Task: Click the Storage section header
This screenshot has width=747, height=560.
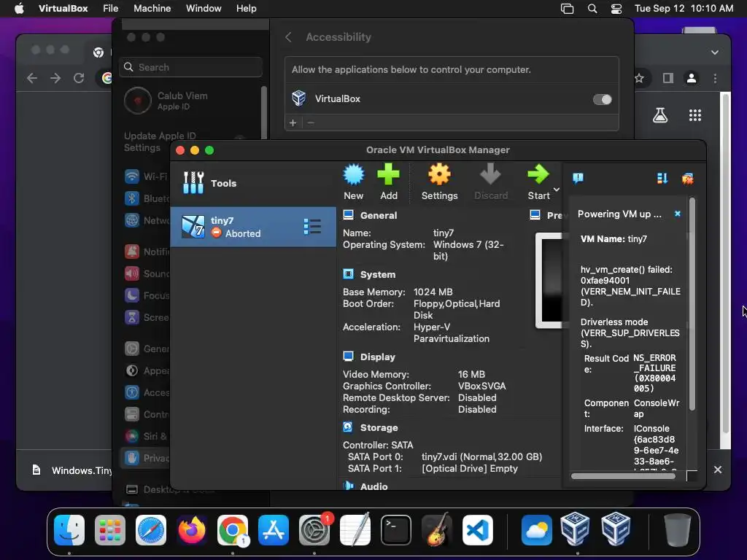Action: (379, 427)
